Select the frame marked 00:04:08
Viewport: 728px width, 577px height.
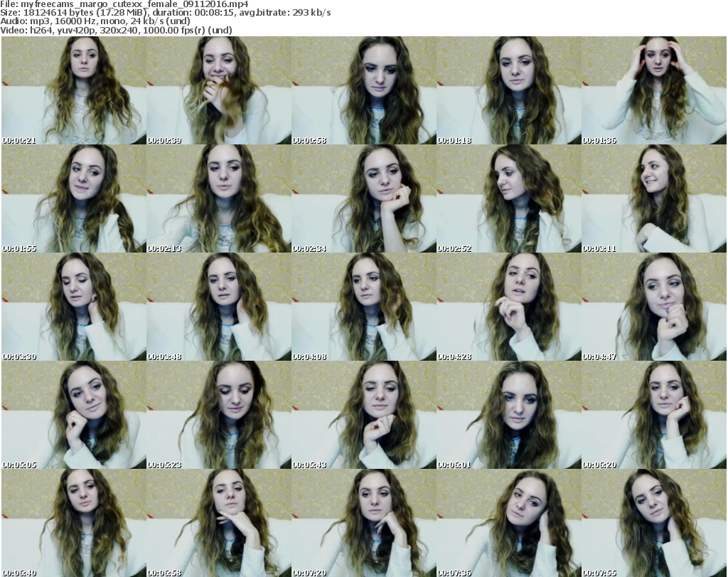coord(364,307)
